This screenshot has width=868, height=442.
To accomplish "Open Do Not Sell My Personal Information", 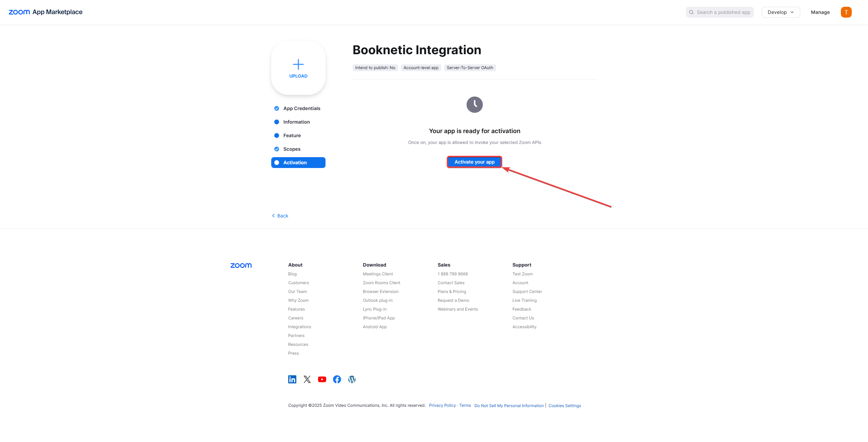I will [x=509, y=406].
